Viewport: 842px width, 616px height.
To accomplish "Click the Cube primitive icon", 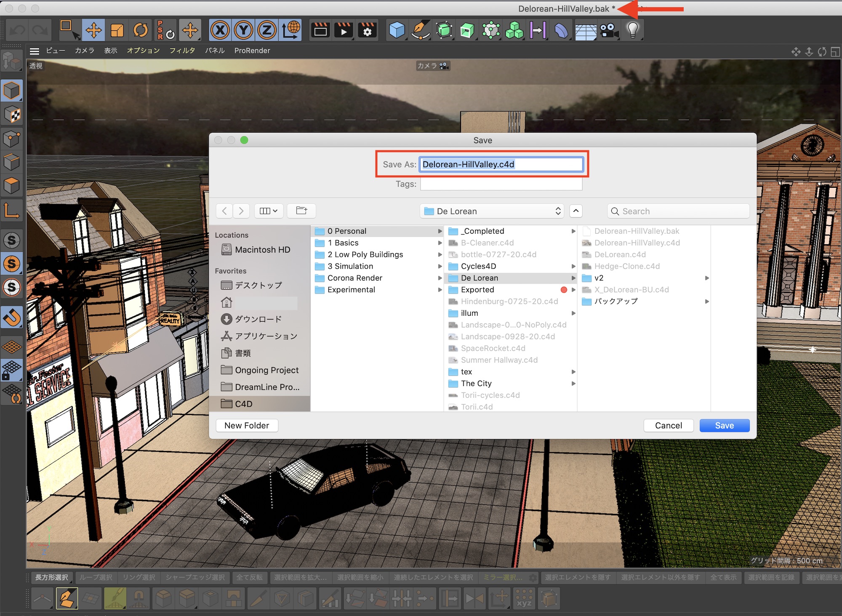I will [397, 30].
